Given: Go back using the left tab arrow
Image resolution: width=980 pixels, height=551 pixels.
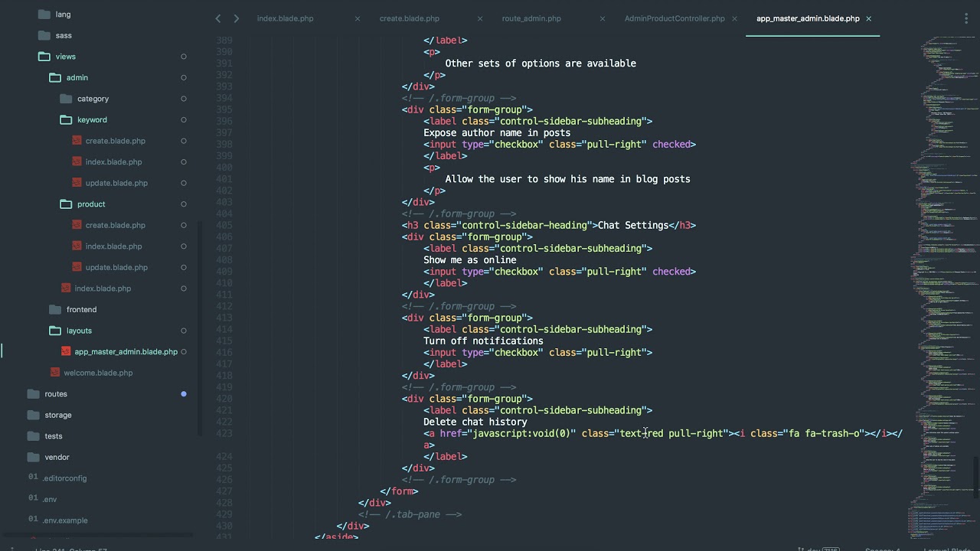Looking at the screenshot, I should pyautogui.click(x=218, y=18).
